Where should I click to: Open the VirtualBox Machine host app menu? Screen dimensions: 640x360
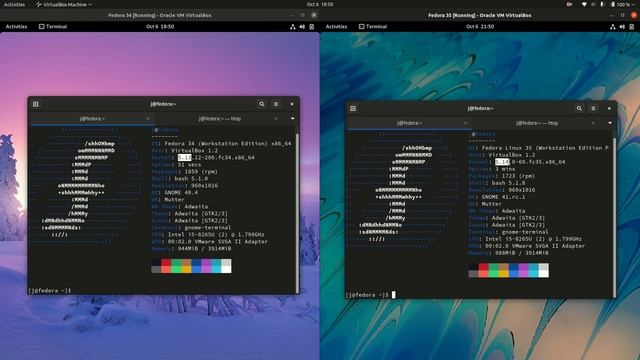coord(64,4)
